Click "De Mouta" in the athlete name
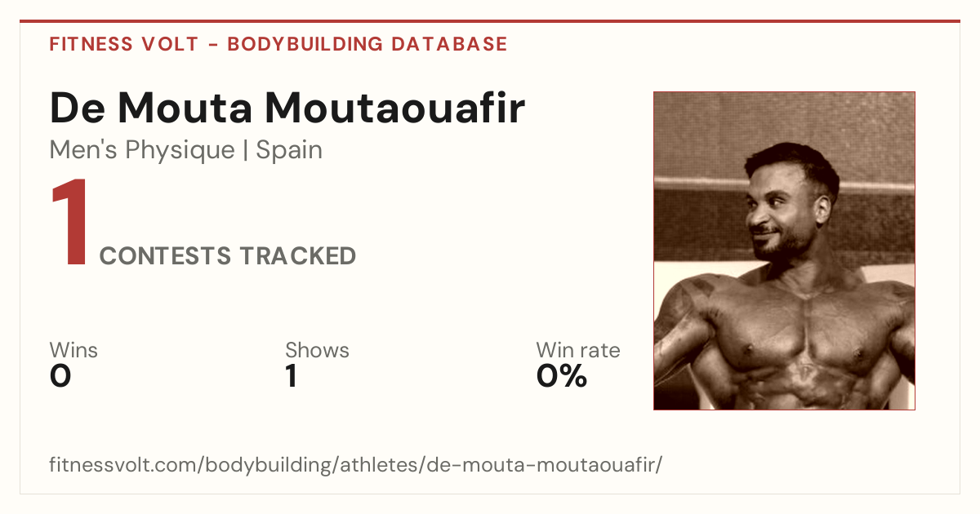Screen dimensions: 980x514 [x=150, y=109]
